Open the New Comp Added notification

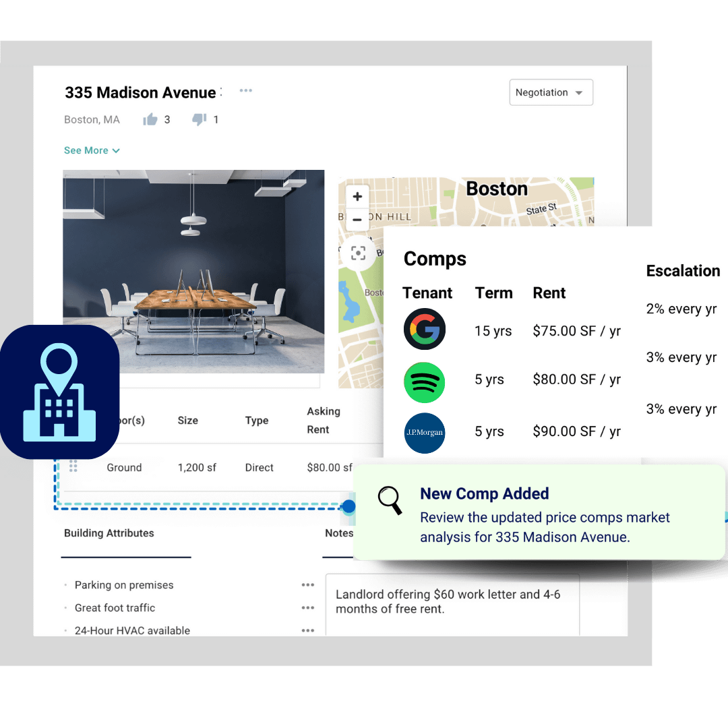pyautogui.click(x=539, y=512)
